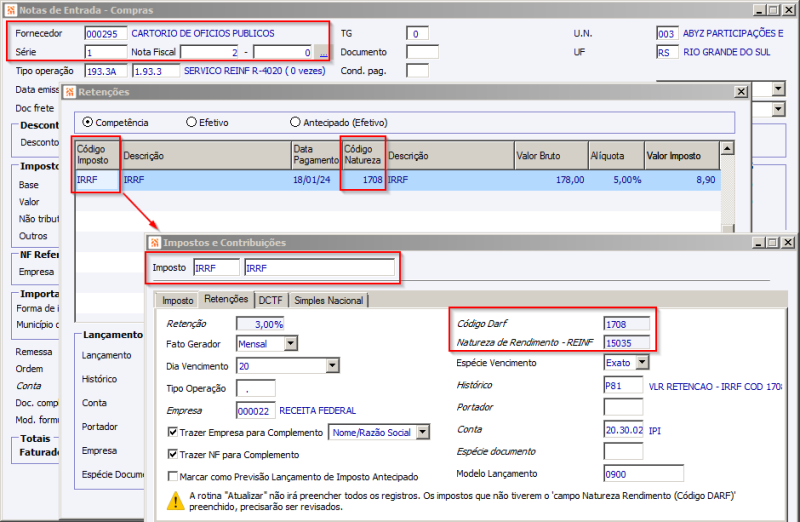Click the Código Natureza column header
The image size is (800, 522).
click(363, 155)
